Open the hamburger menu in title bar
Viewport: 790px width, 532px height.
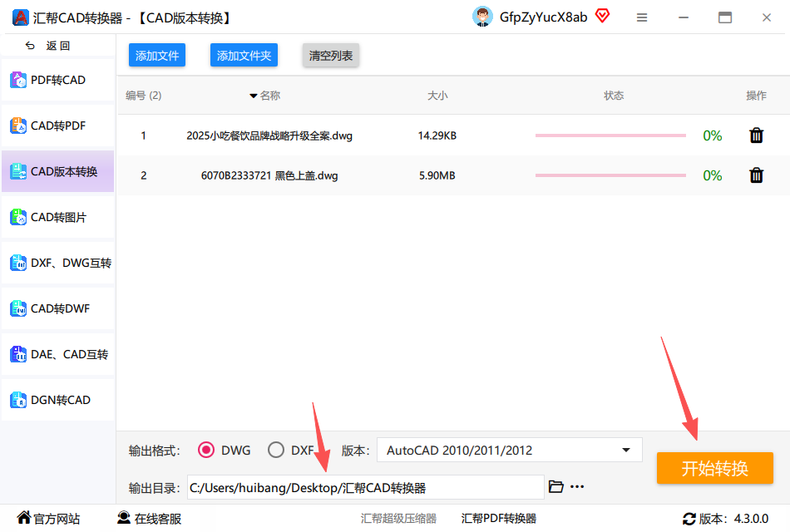641,17
